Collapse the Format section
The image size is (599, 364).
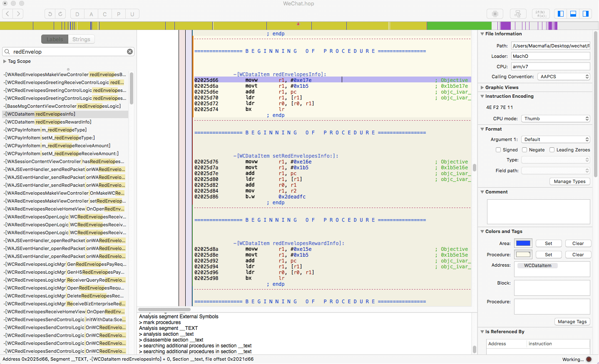(482, 129)
